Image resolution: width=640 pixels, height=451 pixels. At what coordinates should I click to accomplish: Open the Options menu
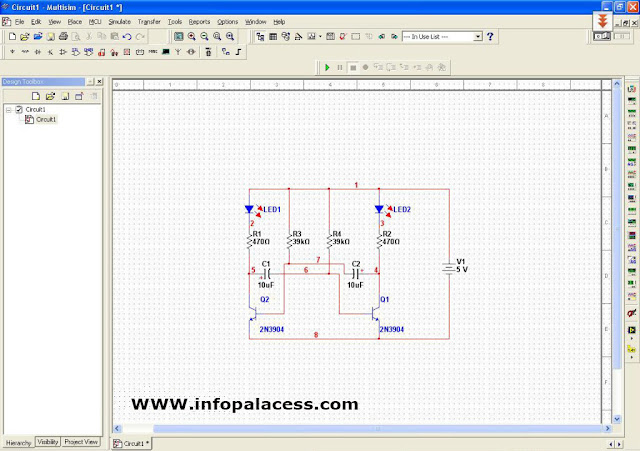pyautogui.click(x=227, y=22)
